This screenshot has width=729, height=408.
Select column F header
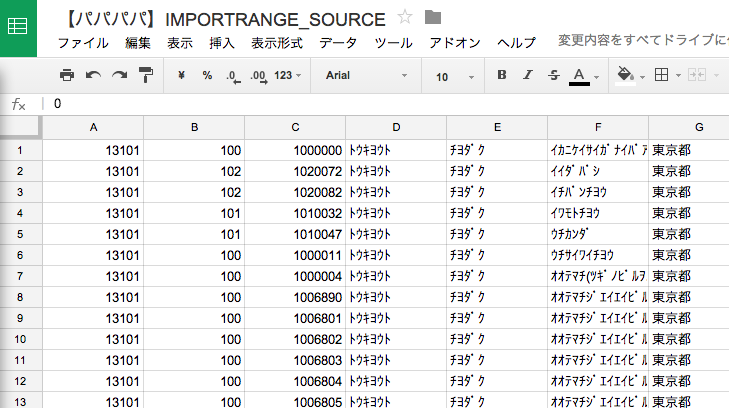598,127
